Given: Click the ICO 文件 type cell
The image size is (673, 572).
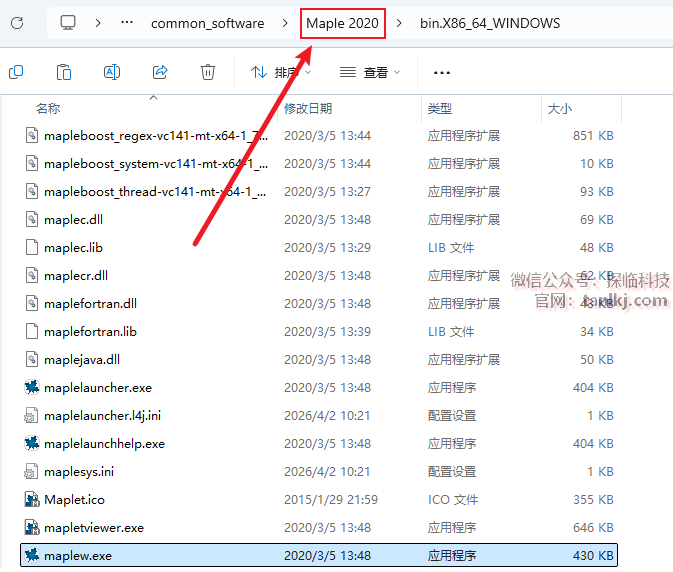Looking at the screenshot, I should pos(453,500).
